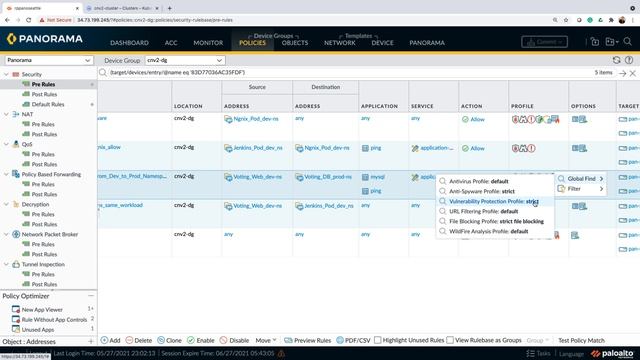640x360 pixels.
Task: Collapse the Decryption tree node
Action: tap(6, 204)
